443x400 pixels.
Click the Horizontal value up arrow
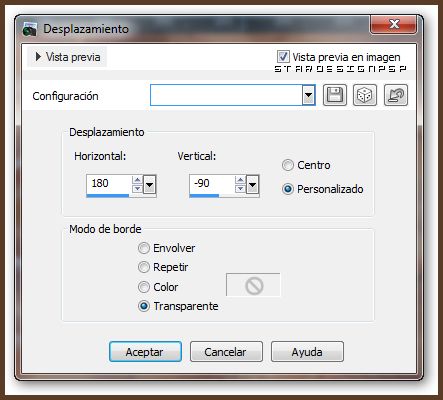[137, 180]
